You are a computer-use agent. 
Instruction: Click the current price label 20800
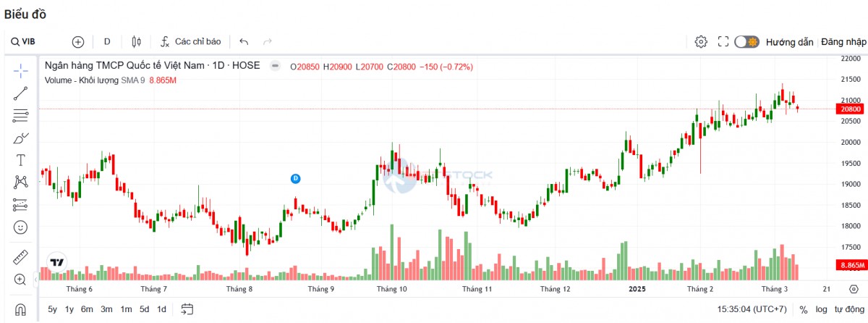[x=850, y=109]
